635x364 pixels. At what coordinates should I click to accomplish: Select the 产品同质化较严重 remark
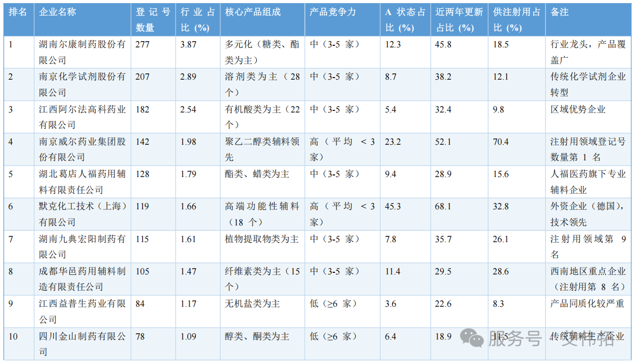point(587,304)
